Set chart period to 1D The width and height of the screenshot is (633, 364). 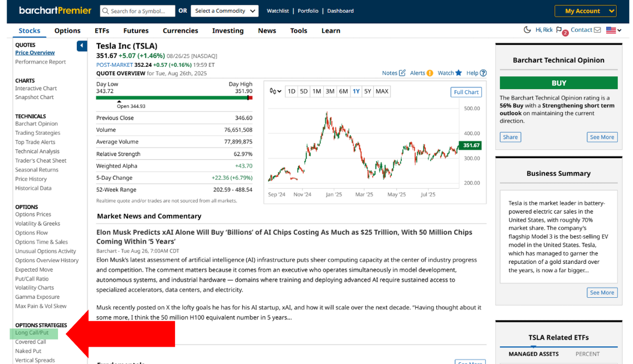[x=291, y=91]
